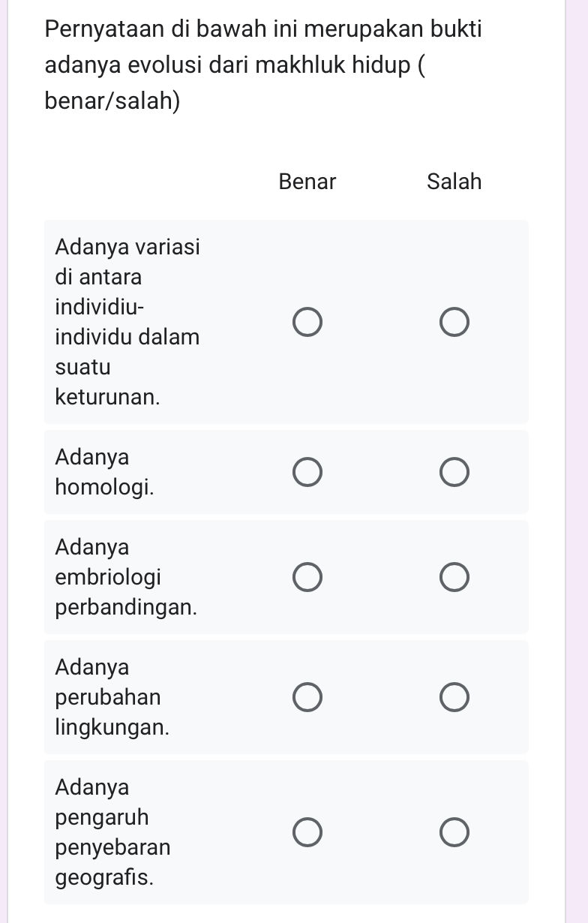Click the 'Adanya perubahan lingkungan' row label
The width and height of the screenshot is (588, 923).
(112, 696)
